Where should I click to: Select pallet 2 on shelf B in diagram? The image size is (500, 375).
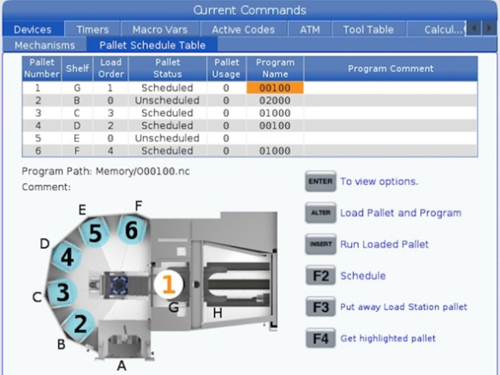click(80, 324)
